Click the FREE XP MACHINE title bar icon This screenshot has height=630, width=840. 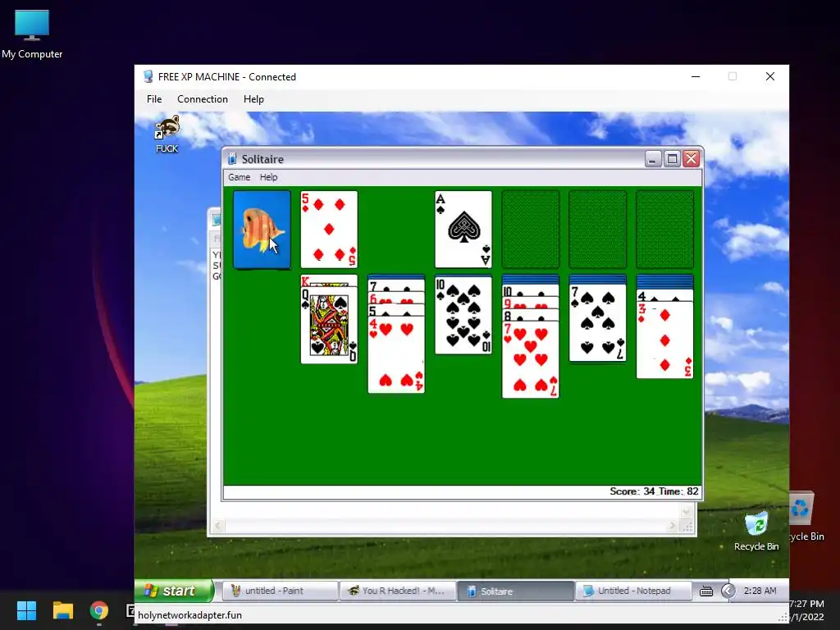pyautogui.click(x=148, y=76)
